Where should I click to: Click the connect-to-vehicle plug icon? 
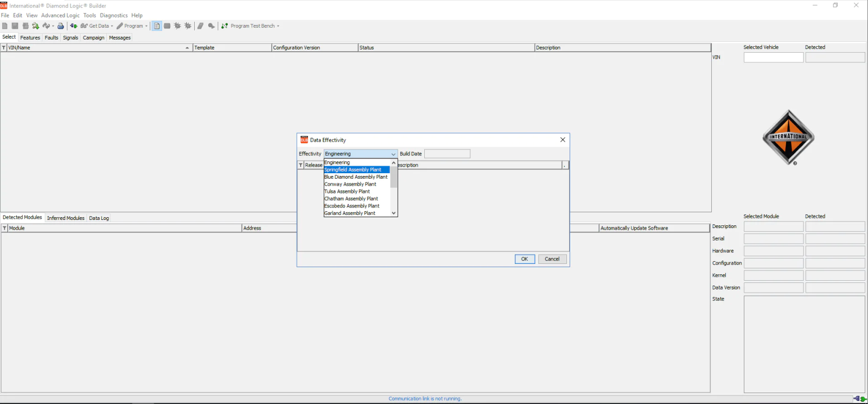click(74, 26)
